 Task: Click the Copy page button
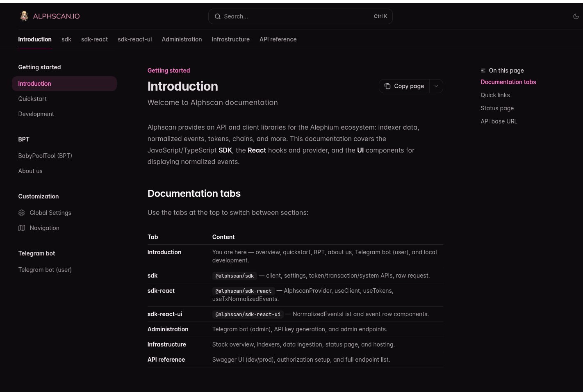404,86
